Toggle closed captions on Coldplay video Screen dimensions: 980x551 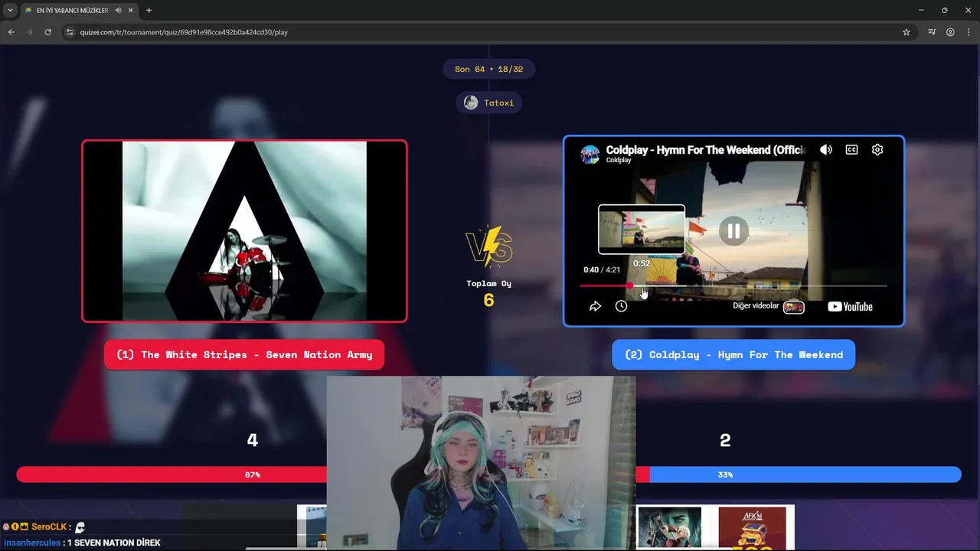click(851, 150)
